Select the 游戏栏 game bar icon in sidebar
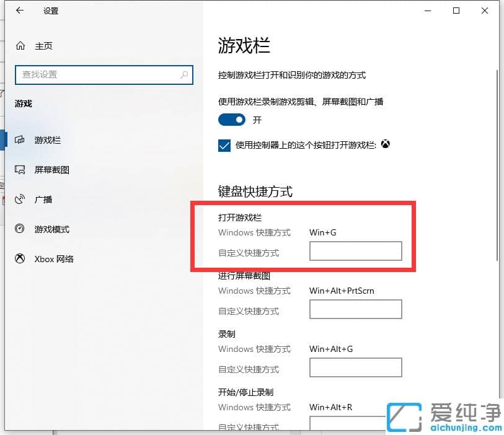Image resolution: width=504 pixels, height=435 pixels. tap(20, 140)
